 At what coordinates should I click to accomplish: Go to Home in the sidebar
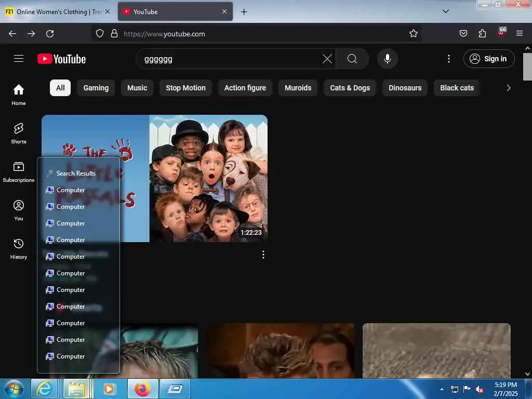click(19, 95)
